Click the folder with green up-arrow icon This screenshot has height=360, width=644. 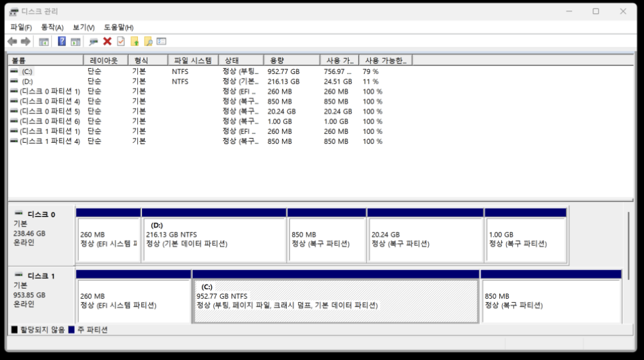[x=134, y=41]
